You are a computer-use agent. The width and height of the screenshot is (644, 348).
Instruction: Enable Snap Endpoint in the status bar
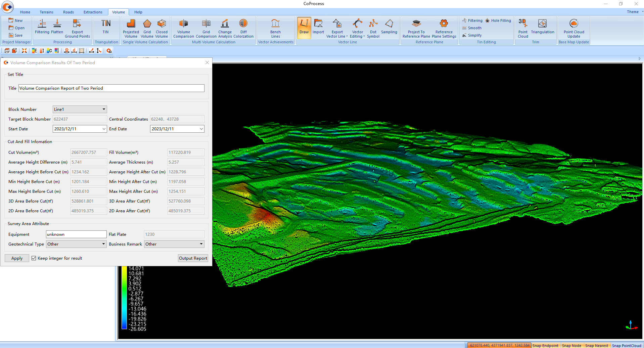tap(545, 345)
